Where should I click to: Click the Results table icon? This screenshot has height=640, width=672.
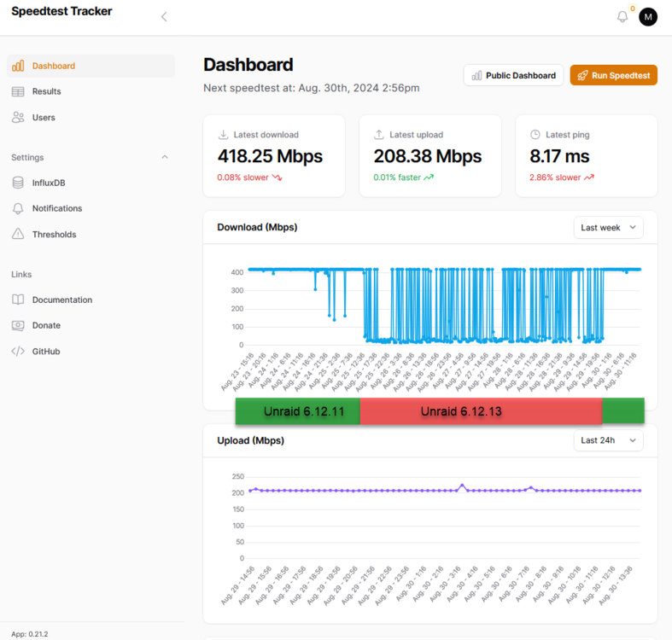coord(18,91)
